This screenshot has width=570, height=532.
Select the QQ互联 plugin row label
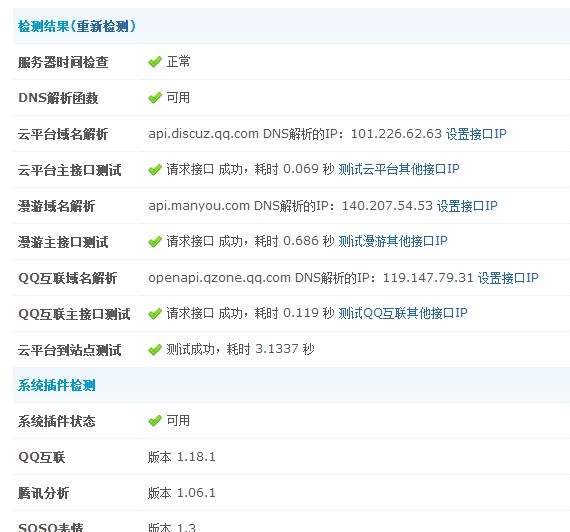tap(41, 457)
